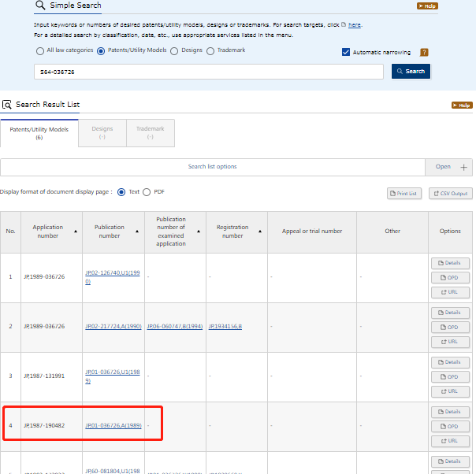The width and height of the screenshot is (476, 474).
Task: Click the Help icon beside Simple Search
Action: 426,6
